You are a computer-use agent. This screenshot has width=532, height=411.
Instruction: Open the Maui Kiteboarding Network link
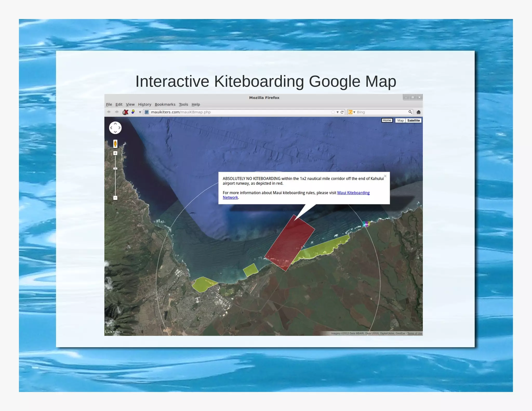click(353, 193)
